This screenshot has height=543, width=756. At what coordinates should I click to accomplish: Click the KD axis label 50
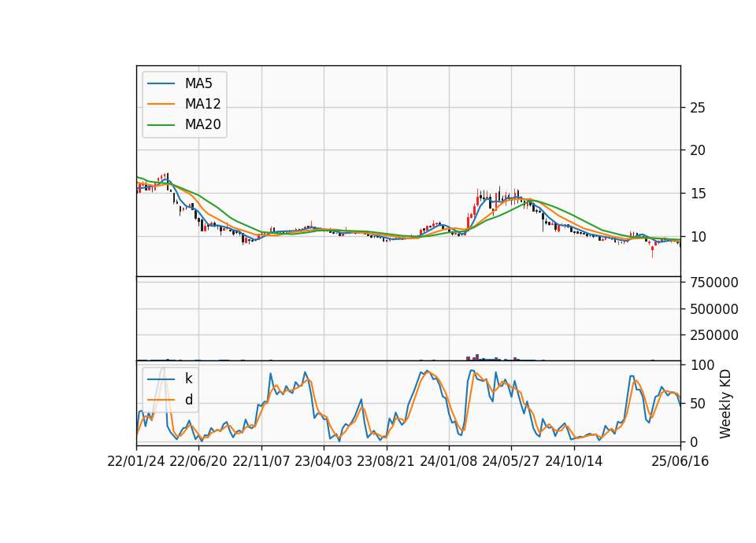[x=698, y=403]
